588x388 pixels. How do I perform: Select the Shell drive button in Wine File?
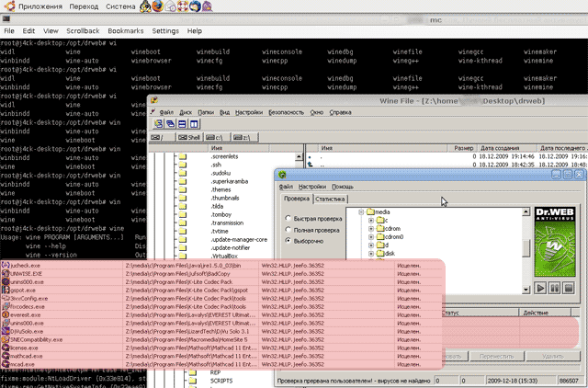[x=187, y=136]
